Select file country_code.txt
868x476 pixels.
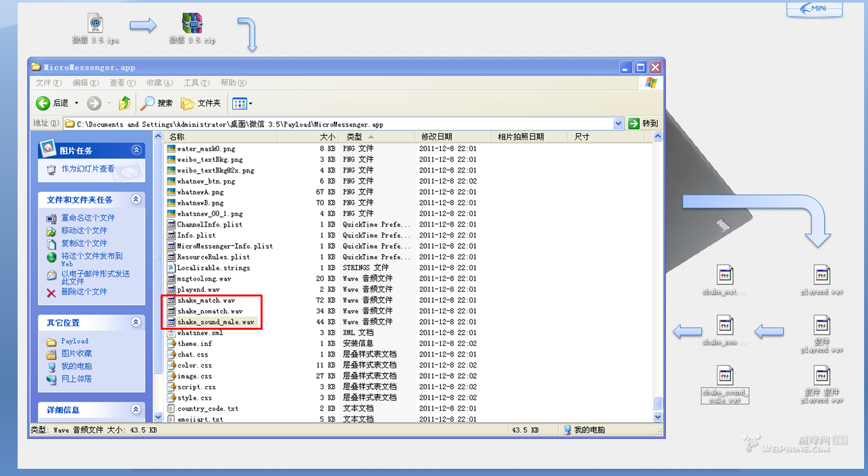click(208, 409)
